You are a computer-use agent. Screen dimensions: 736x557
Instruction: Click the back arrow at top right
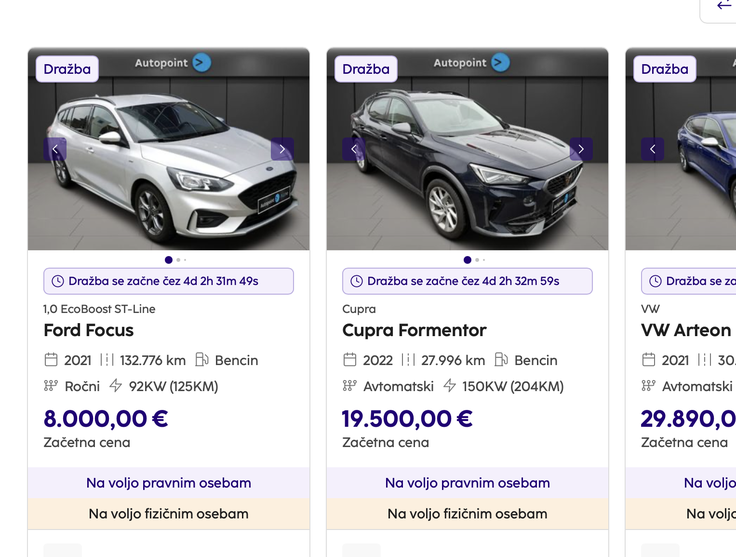pos(724,6)
